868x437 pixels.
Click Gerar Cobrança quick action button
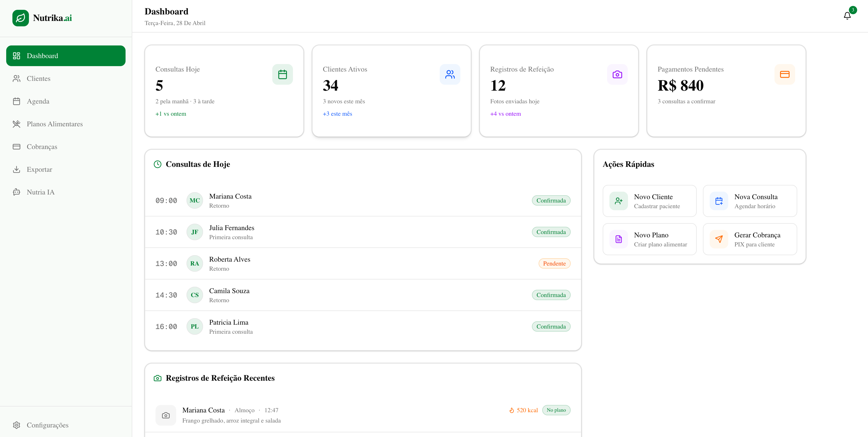[750, 239]
